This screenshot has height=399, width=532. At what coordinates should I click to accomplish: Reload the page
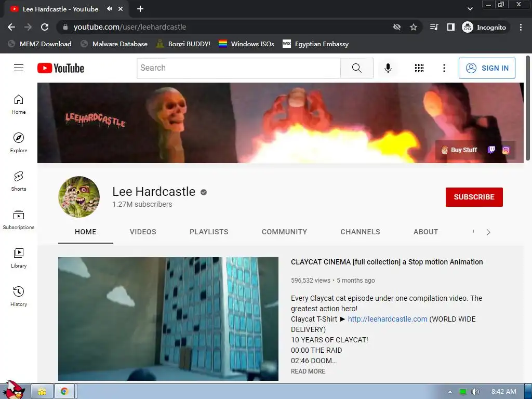[x=45, y=27]
